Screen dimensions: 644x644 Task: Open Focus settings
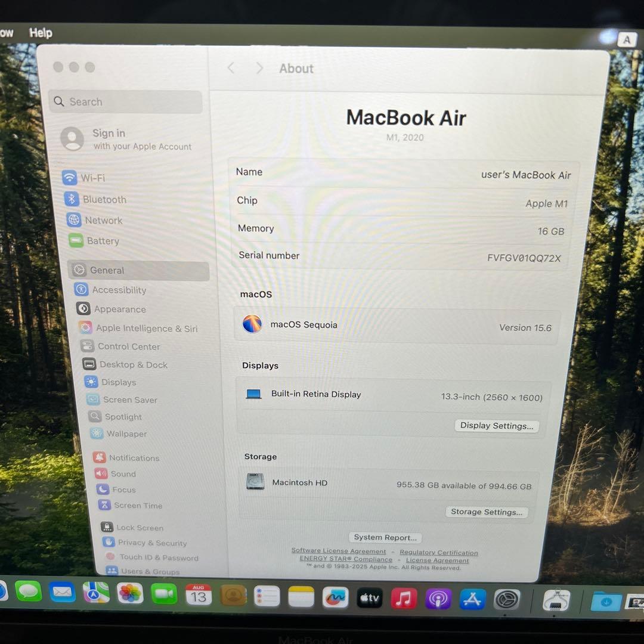[x=116, y=490]
